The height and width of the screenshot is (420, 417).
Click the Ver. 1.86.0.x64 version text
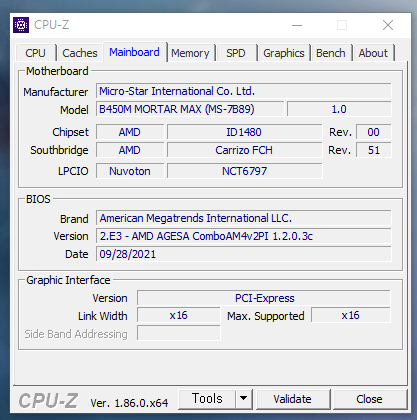tap(129, 403)
